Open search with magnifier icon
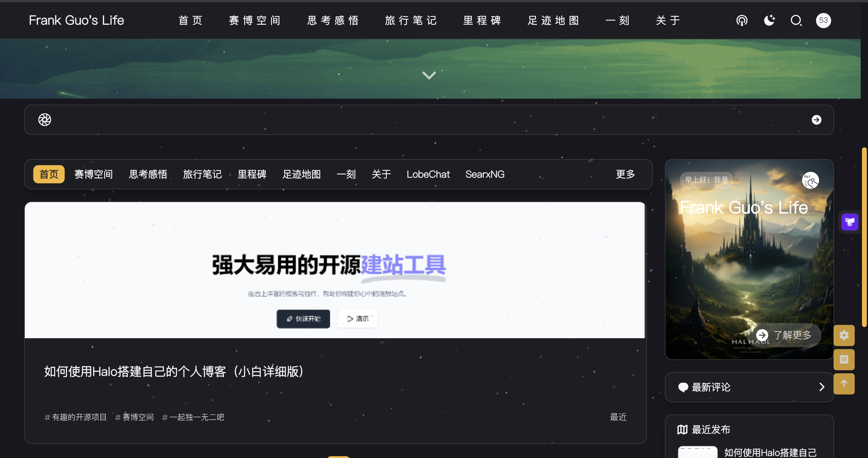The height and width of the screenshot is (458, 868). (796, 21)
